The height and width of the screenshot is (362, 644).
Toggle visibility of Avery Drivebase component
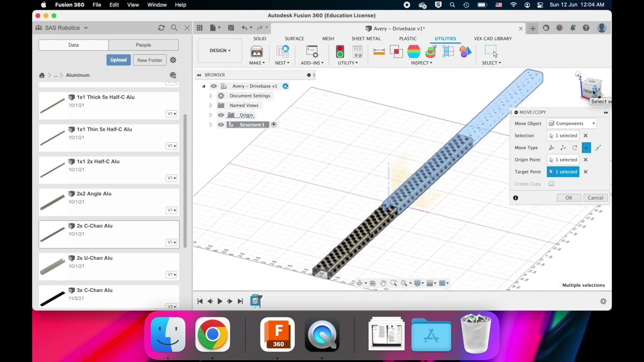(214, 86)
